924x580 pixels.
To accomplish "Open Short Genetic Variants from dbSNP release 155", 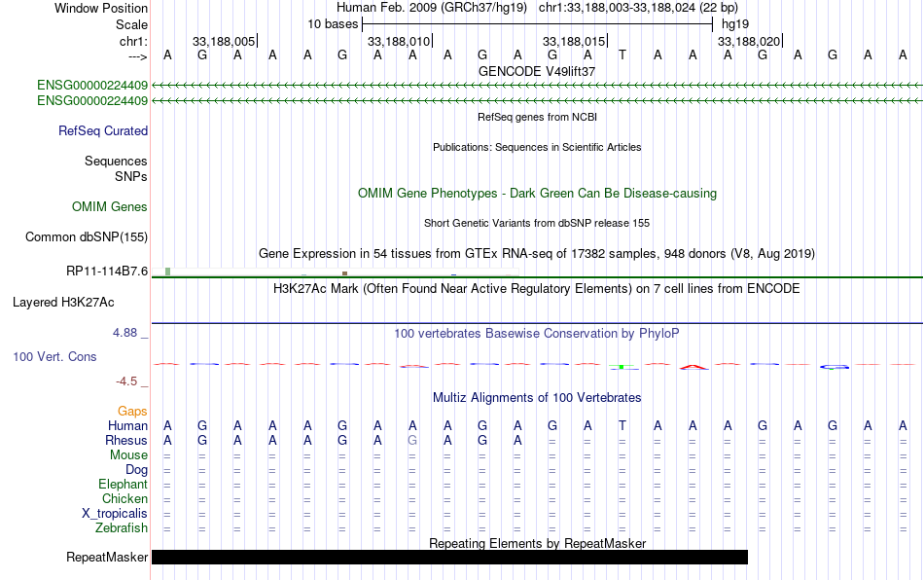I will coord(537,223).
